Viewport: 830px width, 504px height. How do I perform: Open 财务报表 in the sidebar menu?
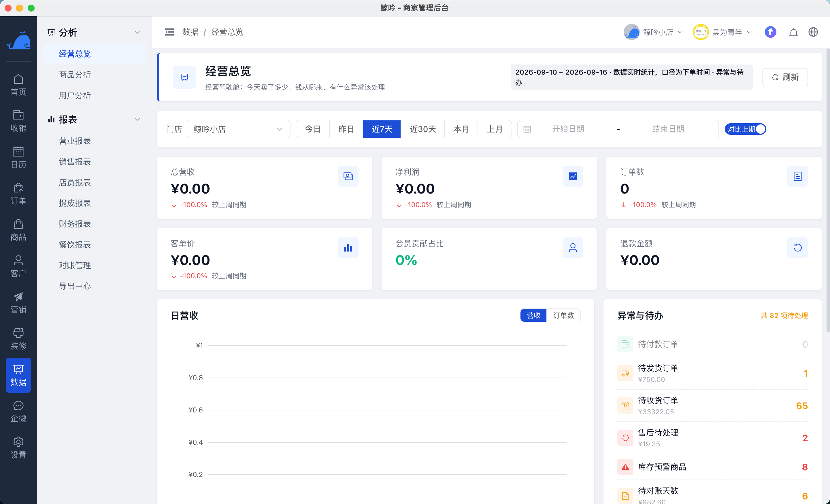pyautogui.click(x=94, y=223)
